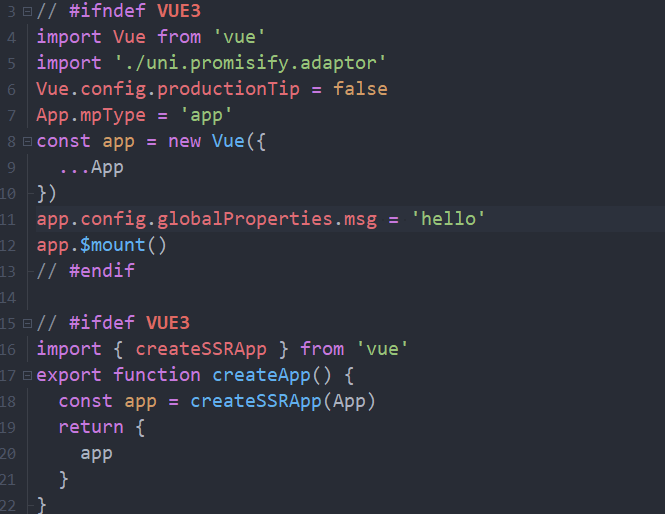This screenshot has width=665, height=514.
Task: Collapse the fold at line 3 ifndef VUE3
Action: tap(27, 11)
